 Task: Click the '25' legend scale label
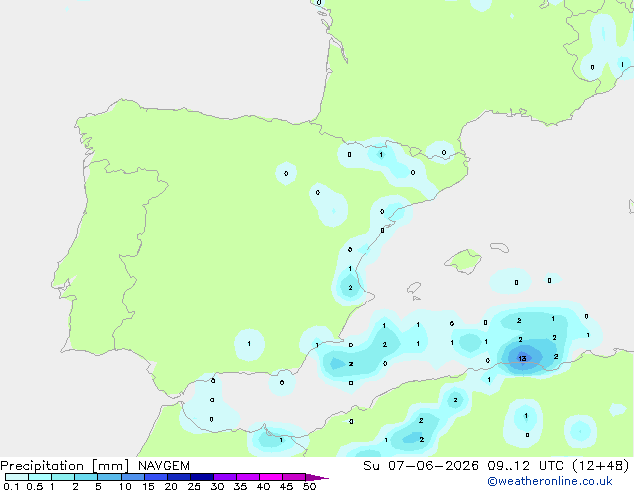coord(194,486)
